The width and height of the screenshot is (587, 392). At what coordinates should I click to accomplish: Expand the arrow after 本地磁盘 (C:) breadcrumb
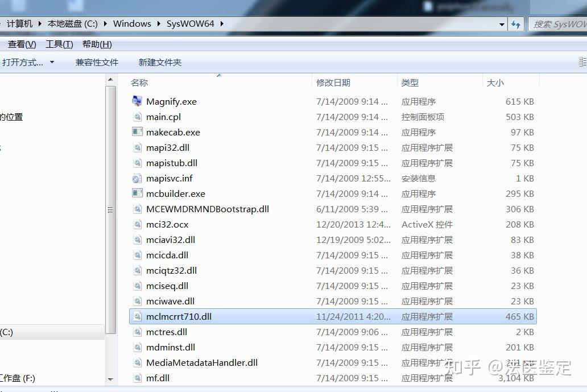[105, 23]
